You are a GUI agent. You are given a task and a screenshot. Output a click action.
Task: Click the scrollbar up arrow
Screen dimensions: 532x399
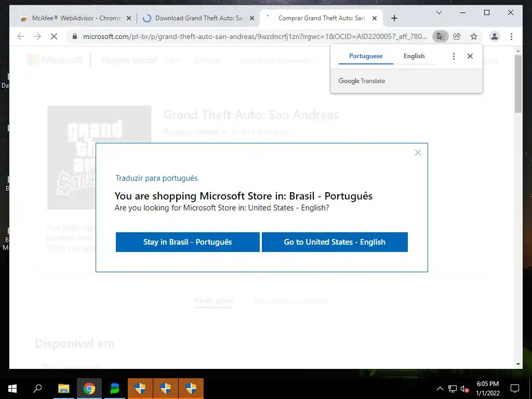click(x=518, y=51)
